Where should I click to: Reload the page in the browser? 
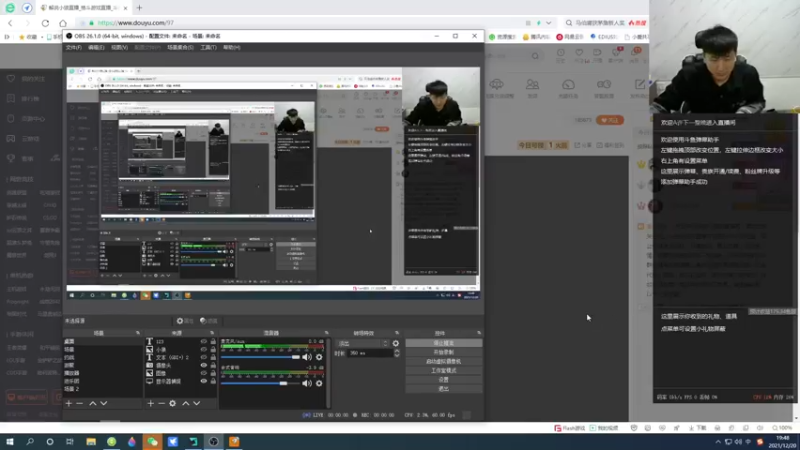click(45, 23)
